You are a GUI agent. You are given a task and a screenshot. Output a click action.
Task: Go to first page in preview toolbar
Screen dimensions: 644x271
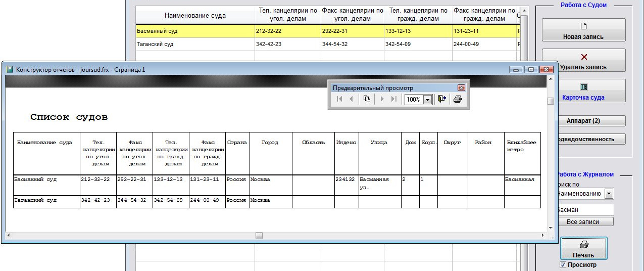pos(339,100)
